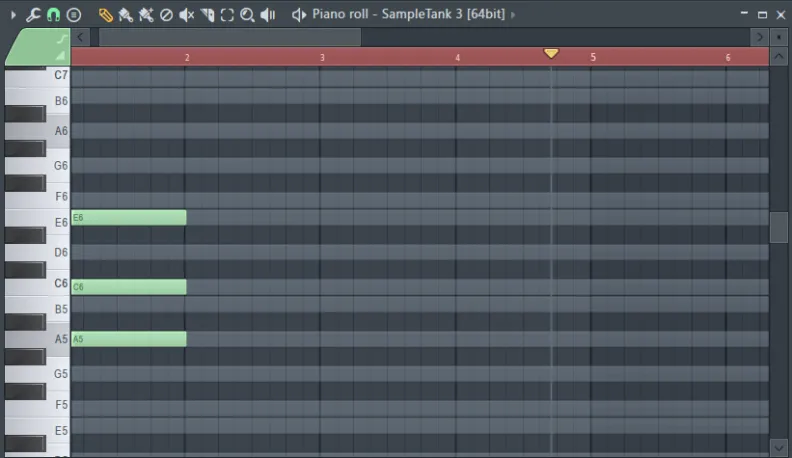Play the B5 piano key
This screenshot has width=792, height=458.
(58, 309)
